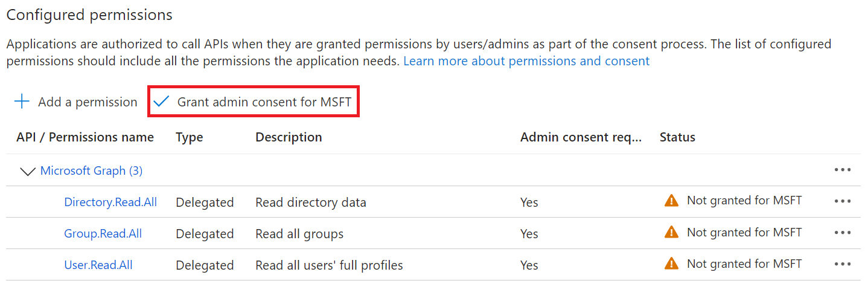
Task: Click the Add a permission button
Action: pyautogui.click(x=88, y=102)
